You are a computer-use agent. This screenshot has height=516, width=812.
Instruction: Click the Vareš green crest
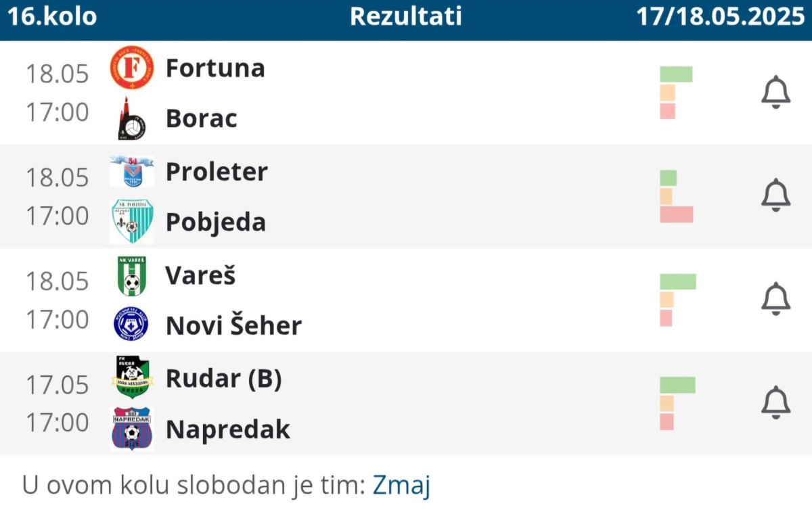(132, 276)
